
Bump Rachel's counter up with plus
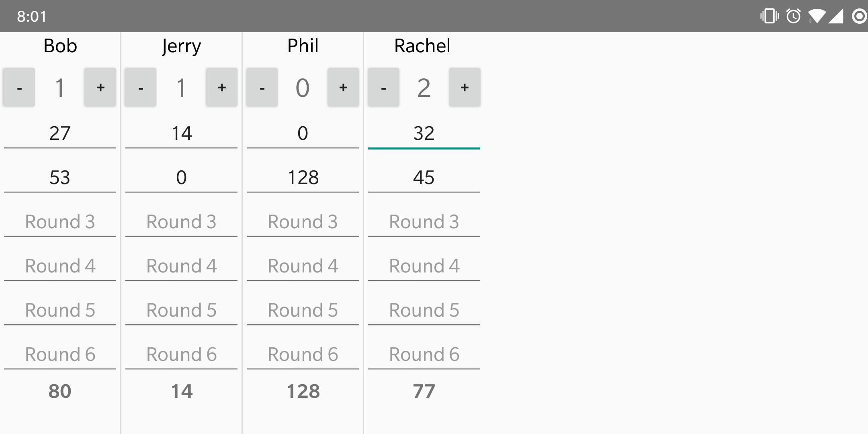(x=465, y=87)
